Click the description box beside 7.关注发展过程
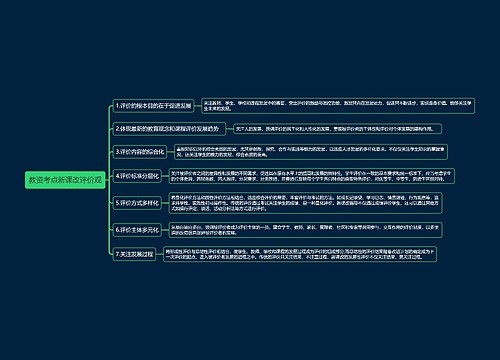Image resolution: width=500 pixels, height=360 pixels. [x=300, y=254]
